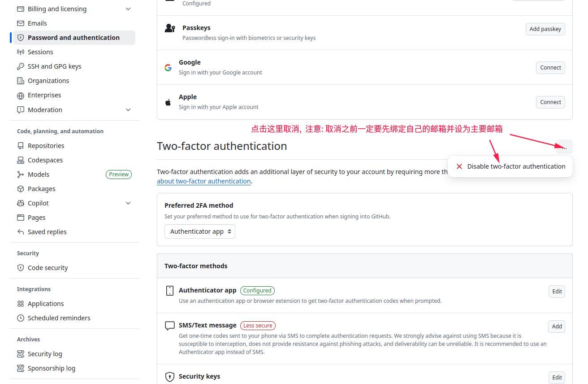
Task: Select the Packages box icon
Action: click(x=21, y=188)
